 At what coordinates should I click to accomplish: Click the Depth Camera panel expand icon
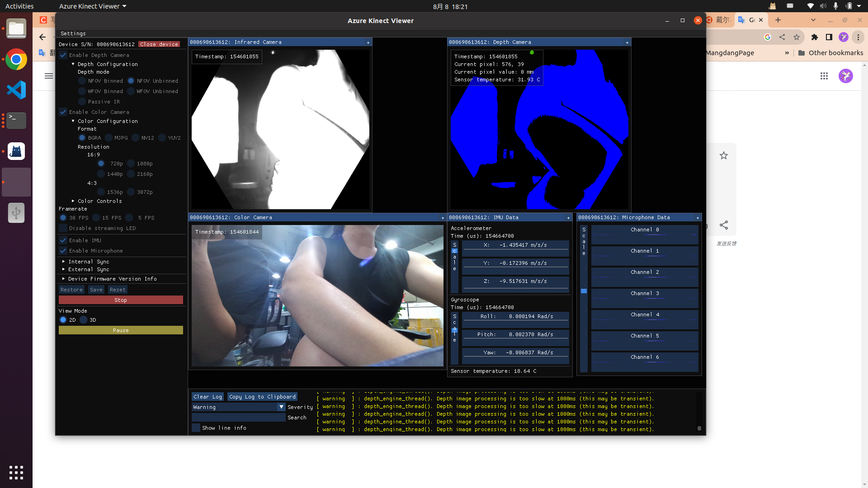[x=627, y=42]
